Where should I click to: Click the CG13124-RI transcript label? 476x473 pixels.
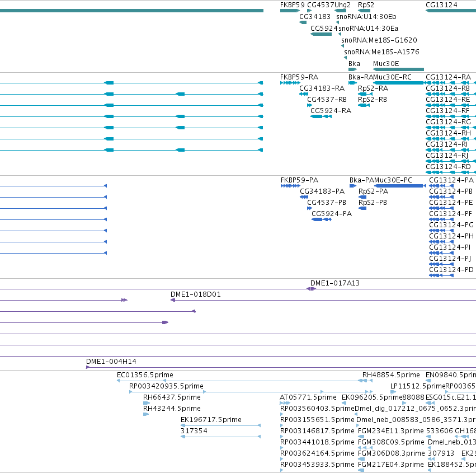pyautogui.click(x=446, y=144)
